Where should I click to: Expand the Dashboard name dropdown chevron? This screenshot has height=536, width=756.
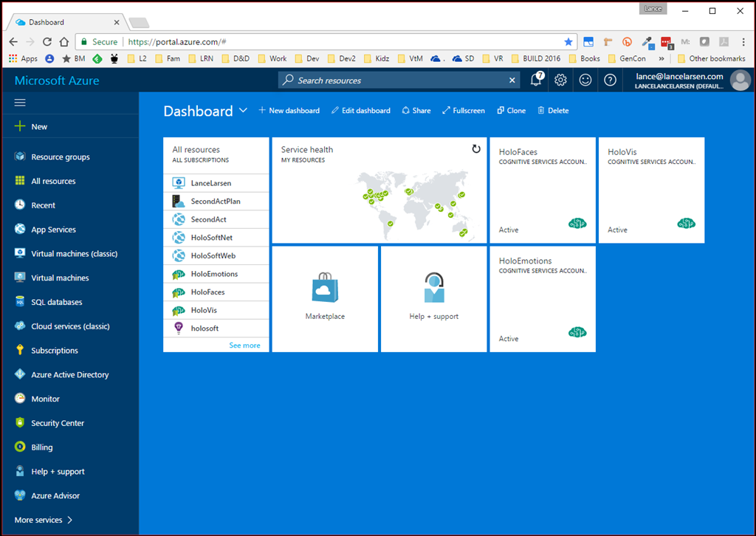(x=244, y=111)
